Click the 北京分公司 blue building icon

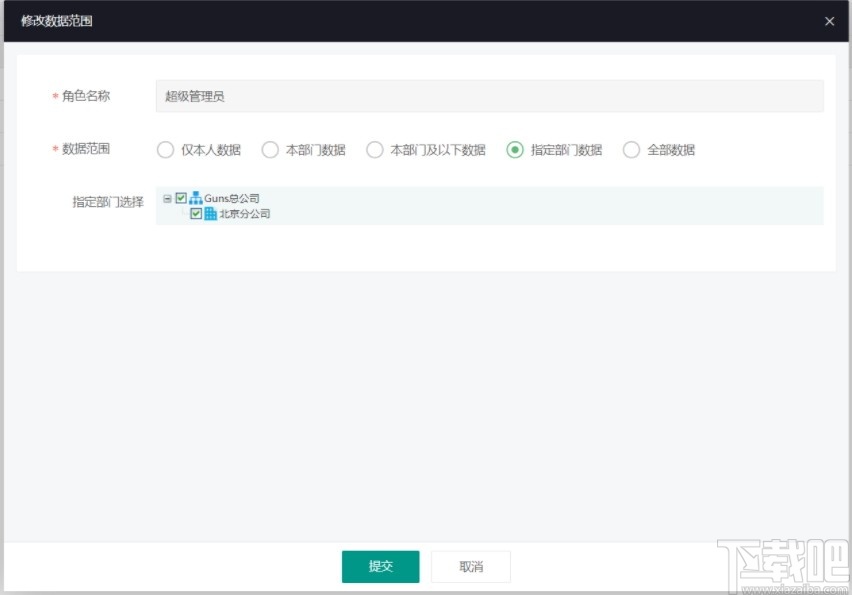pyautogui.click(x=211, y=212)
